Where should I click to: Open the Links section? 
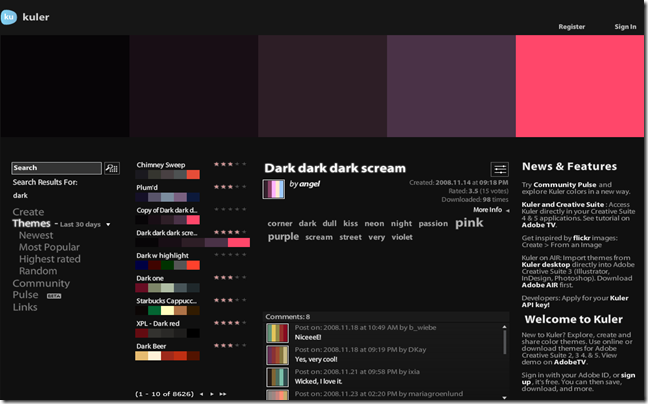(25, 307)
